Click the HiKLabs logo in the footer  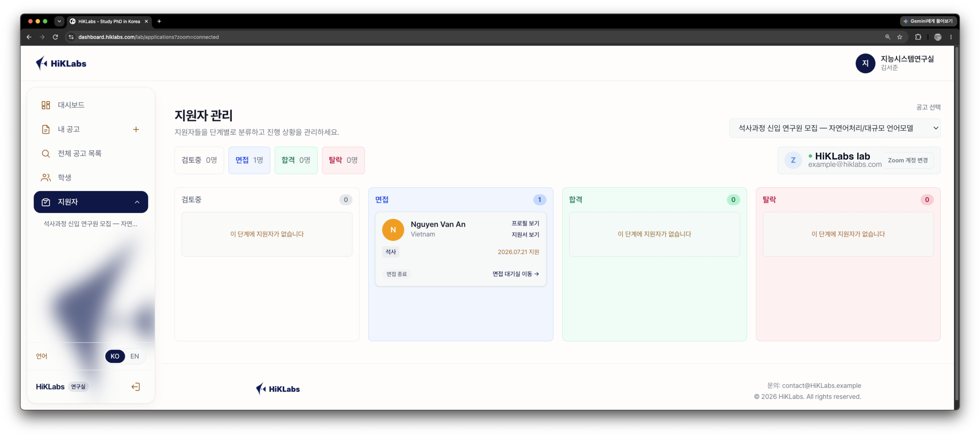point(278,389)
